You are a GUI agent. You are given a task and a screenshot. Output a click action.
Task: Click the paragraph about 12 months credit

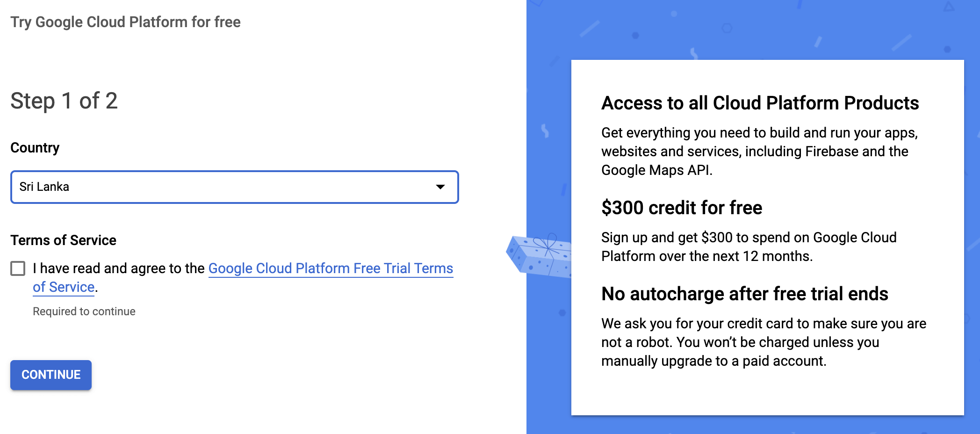point(749,247)
